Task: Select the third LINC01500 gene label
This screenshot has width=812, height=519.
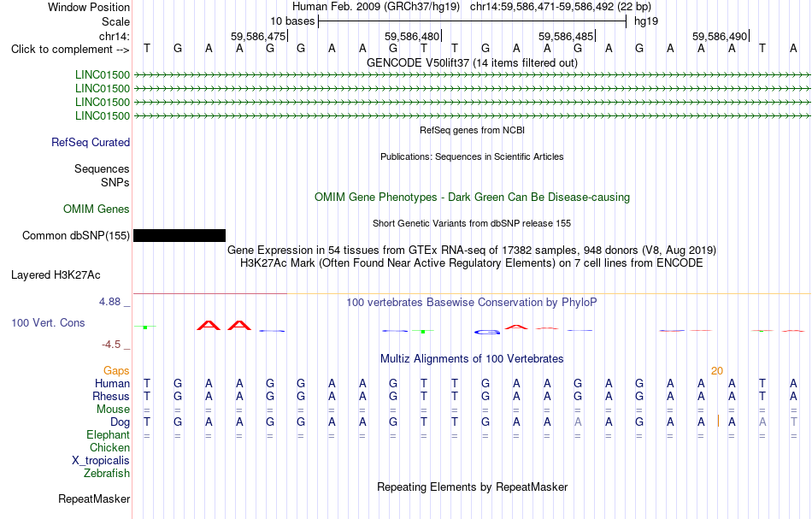Action: tap(103, 102)
